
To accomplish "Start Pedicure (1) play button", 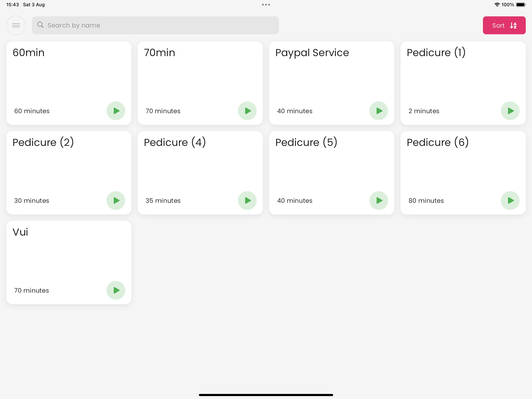I will coord(510,111).
